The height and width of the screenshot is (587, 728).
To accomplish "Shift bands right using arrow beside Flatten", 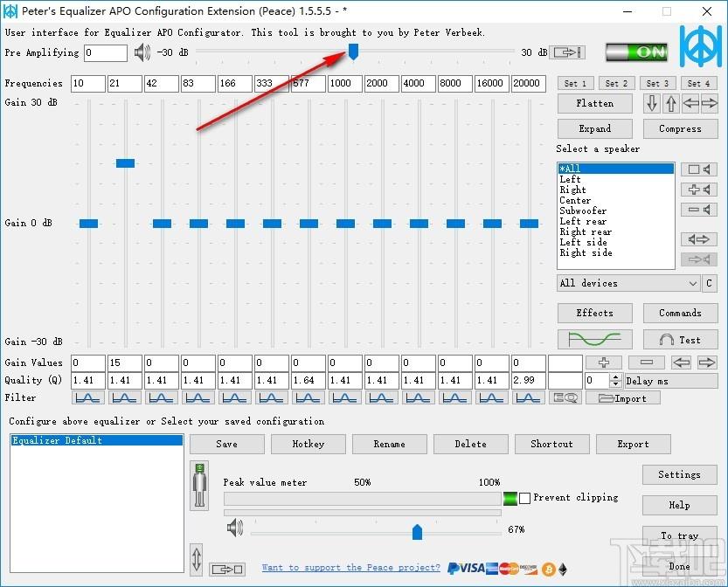I will [x=710, y=103].
